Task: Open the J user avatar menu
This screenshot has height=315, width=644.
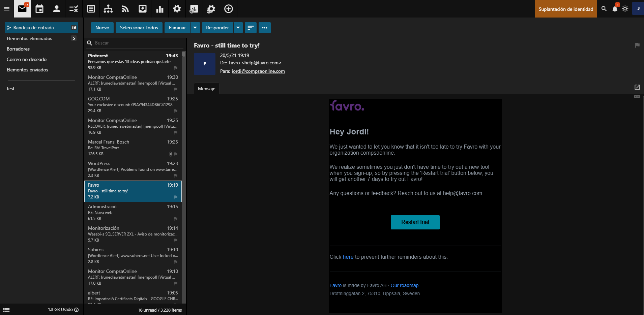Action: point(638,9)
